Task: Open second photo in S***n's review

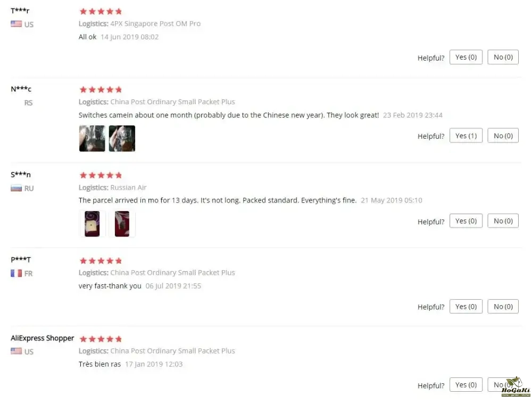Action: pos(122,224)
